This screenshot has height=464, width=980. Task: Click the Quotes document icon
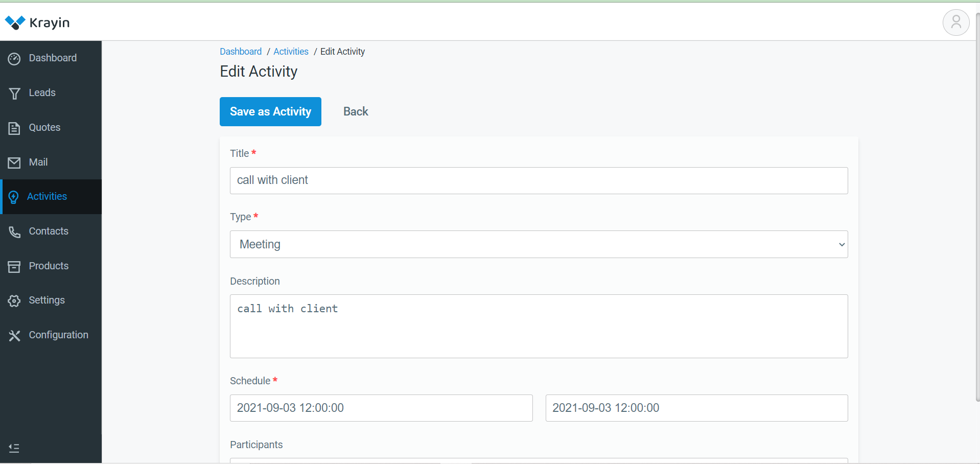tap(14, 128)
